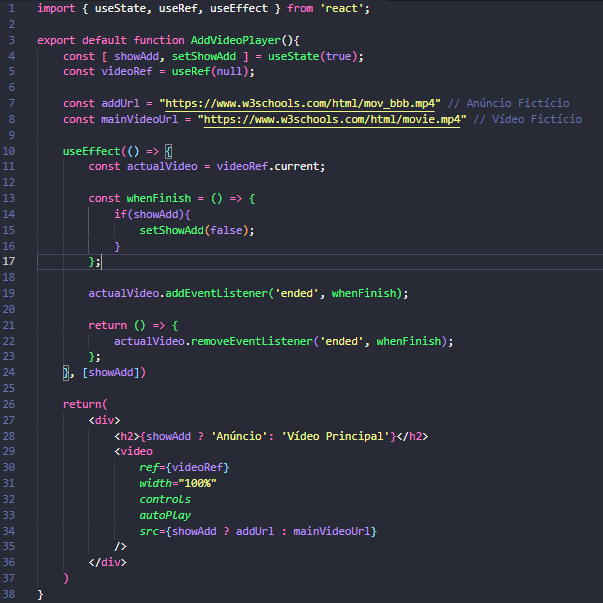Screen dimensions: 603x603
Task: Click useRef(null) on line 5
Action: coord(210,72)
